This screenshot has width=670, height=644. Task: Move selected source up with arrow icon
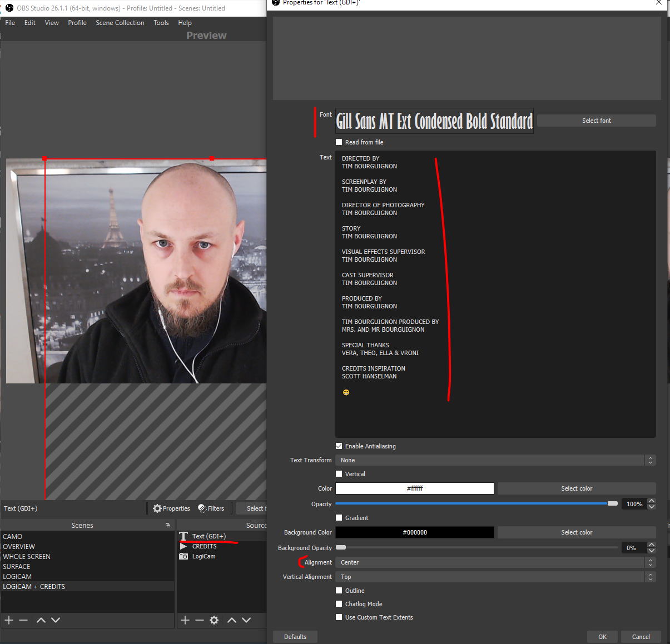[232, 620]
